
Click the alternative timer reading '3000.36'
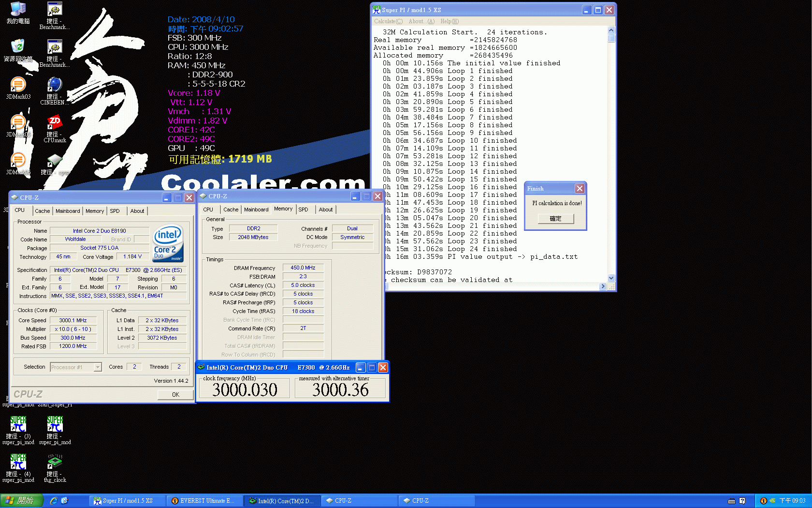pyautogui.click(x=340, y=389)
